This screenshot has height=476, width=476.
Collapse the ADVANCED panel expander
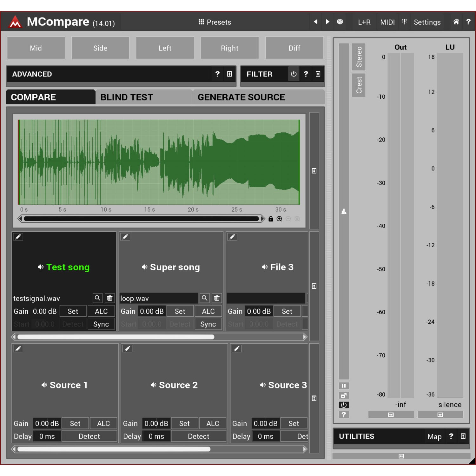229,74
